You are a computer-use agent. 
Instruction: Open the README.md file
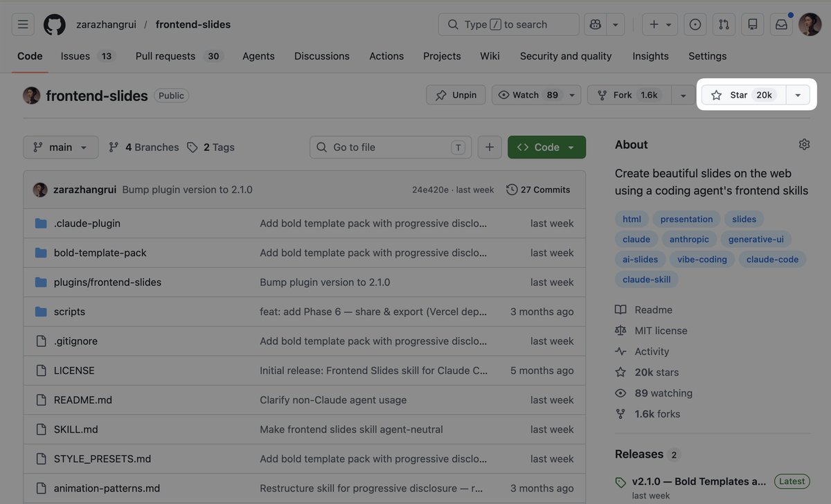[83, 400]
